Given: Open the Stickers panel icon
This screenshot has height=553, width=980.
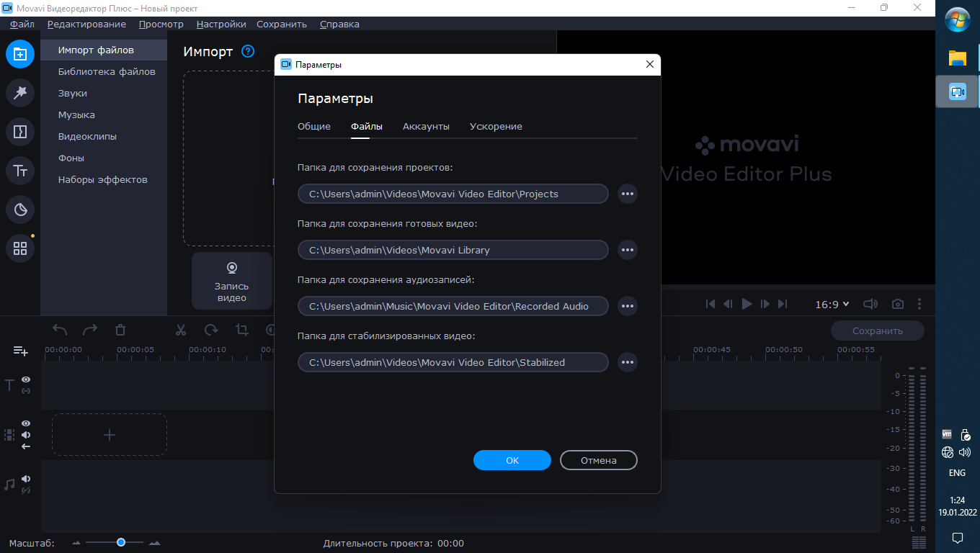Looking at the screenshot, I should [20, 210].
